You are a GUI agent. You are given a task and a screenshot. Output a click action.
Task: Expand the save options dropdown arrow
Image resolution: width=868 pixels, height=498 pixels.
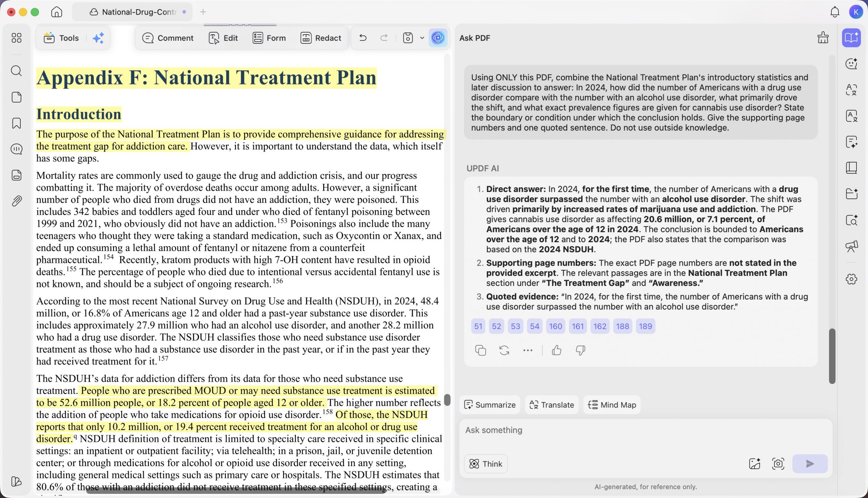point(422,38)
